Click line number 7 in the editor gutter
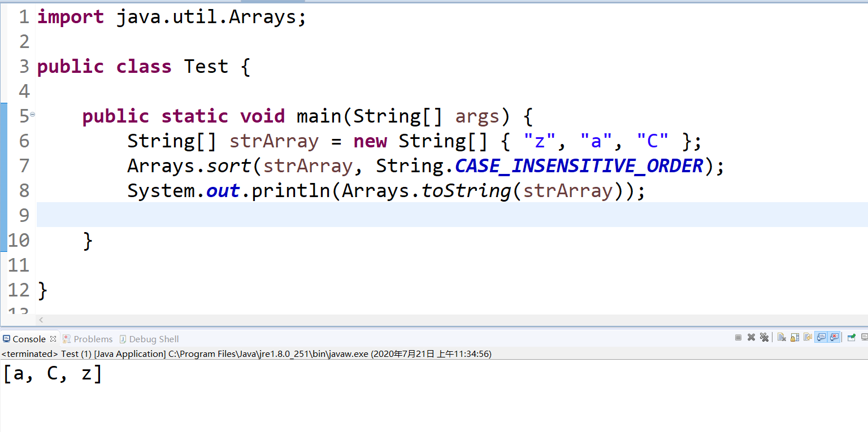868x432 pixels. pos(23,165)
